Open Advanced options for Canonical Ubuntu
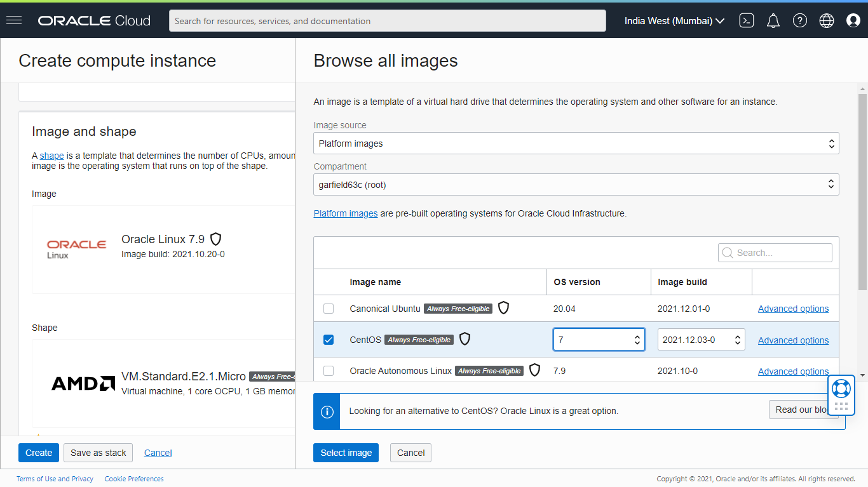Image resolution: width=868 pixels, height=487 pixels. coord(793,309)
